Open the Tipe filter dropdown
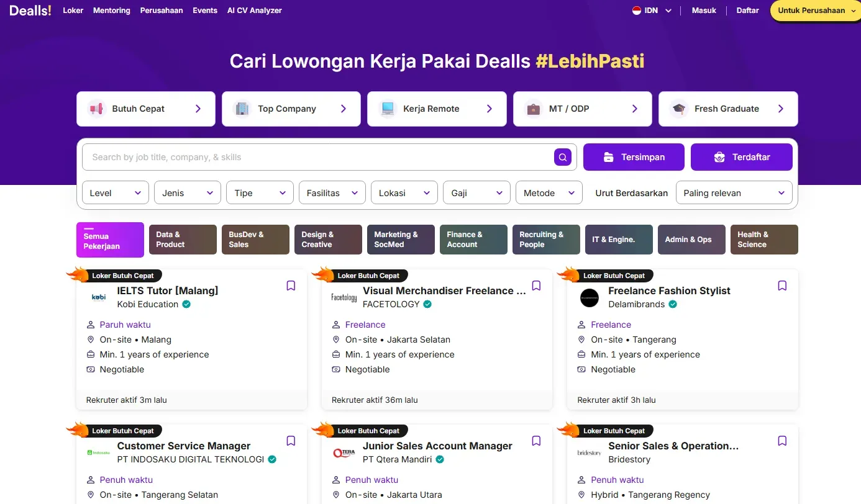The width and height of the screenshot is (861, 504). [260, 192]
